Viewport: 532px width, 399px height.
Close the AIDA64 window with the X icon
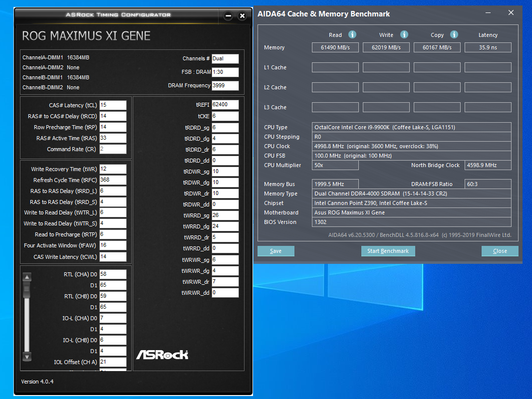coord(511,13)
